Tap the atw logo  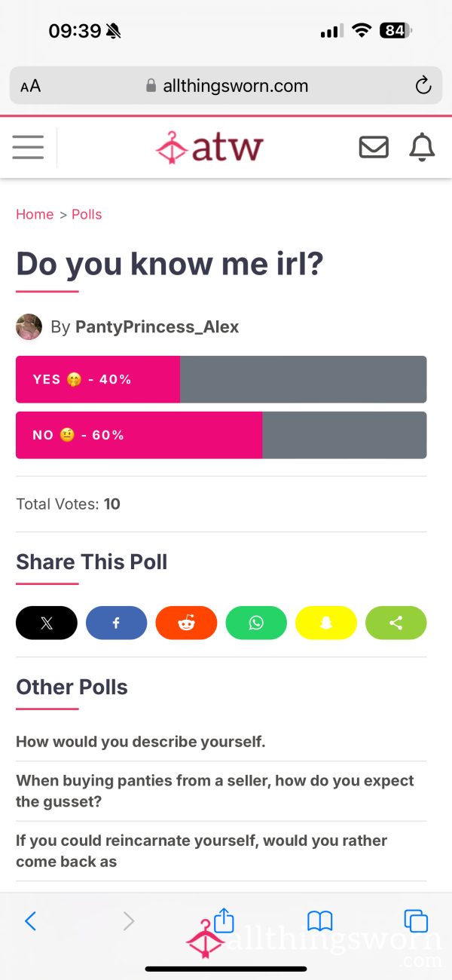209,147
